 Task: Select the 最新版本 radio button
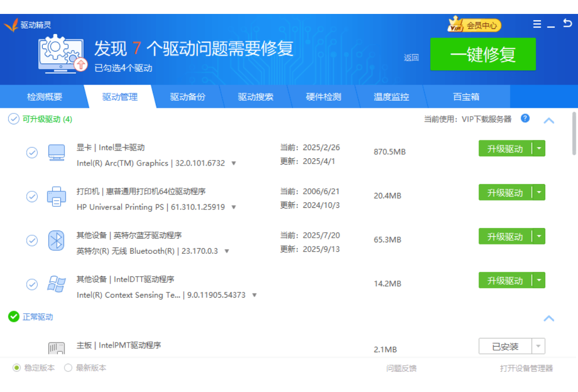[x=68, y=368]
